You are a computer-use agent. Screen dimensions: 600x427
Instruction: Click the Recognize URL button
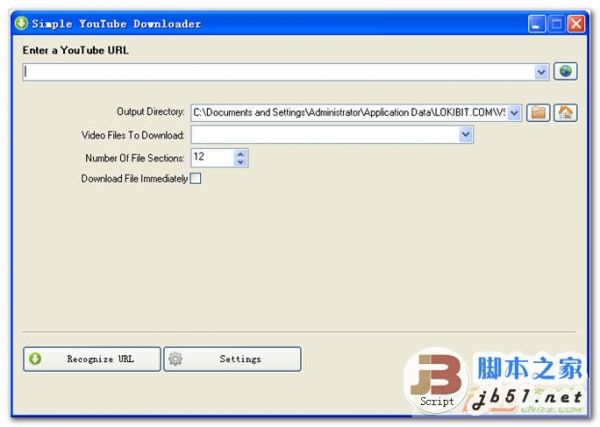tap(92, 359)
